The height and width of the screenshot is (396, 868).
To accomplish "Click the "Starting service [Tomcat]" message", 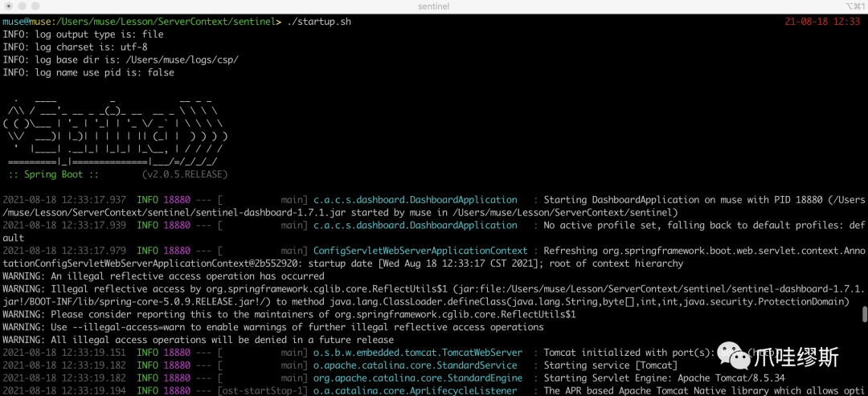I will (611, 365).
